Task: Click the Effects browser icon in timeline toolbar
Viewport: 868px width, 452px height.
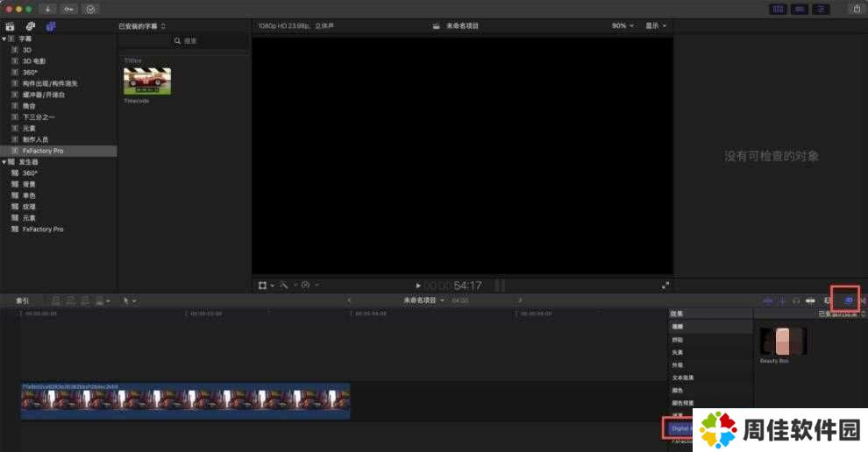Action: pyautogui.click(x=847, y=300)
